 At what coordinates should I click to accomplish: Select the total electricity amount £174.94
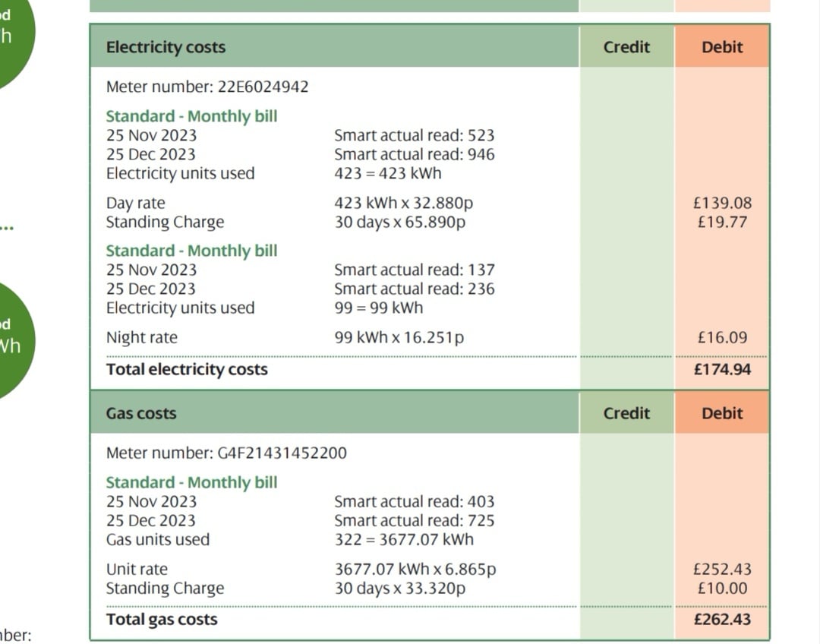click(722, 370)
